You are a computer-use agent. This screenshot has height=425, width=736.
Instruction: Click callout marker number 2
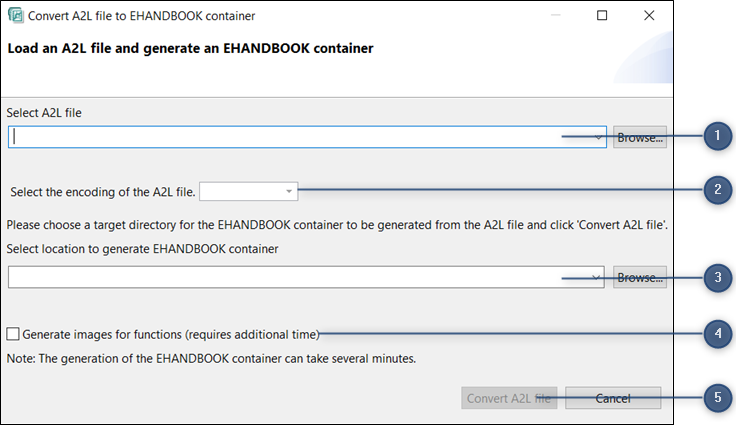(x=718, y=189)
